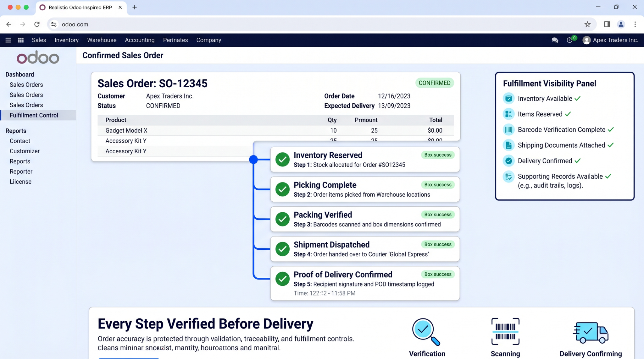Click the Scanning barcode icon

[505, 331]
